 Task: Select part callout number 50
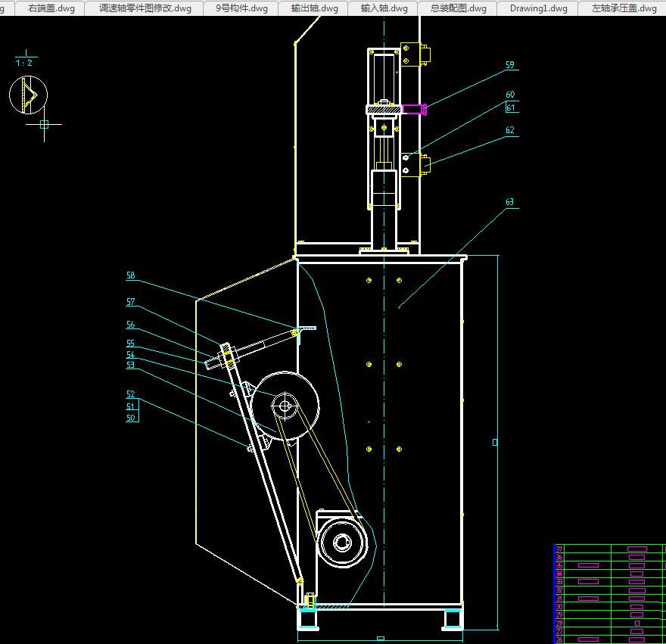130,418
